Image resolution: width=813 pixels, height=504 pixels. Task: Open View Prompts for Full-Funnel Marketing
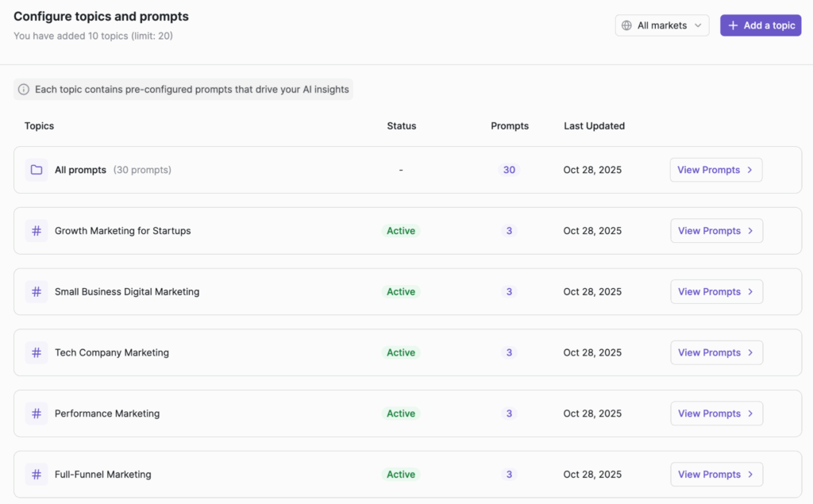pos(716,475)
